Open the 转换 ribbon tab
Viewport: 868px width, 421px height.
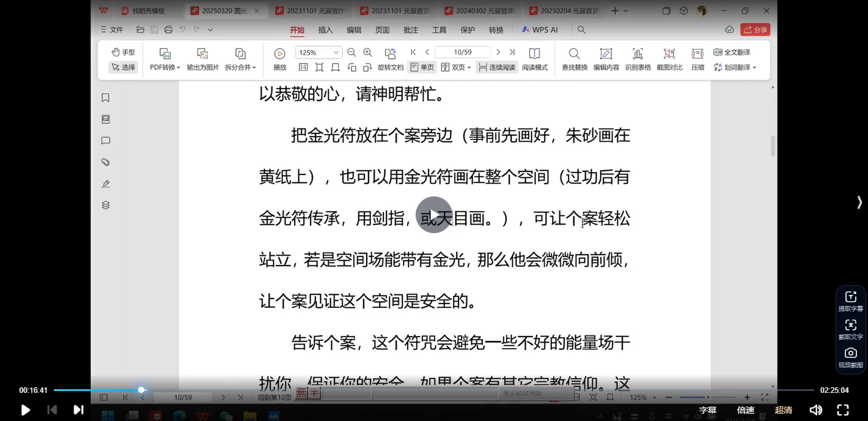(x=496, y=30)
